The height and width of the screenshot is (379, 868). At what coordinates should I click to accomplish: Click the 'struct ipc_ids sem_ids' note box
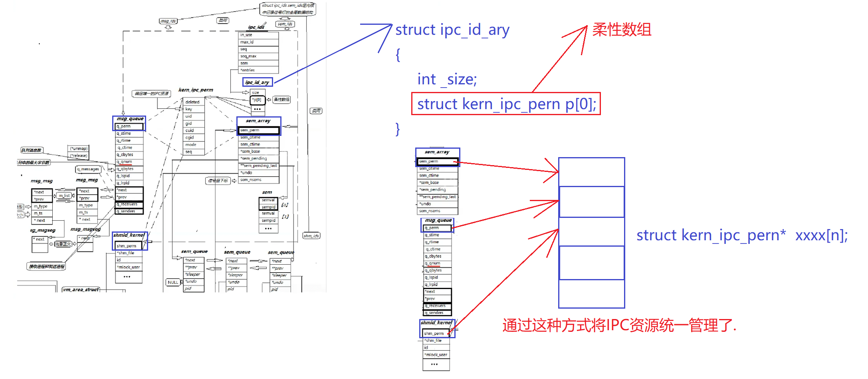point(287,9)
